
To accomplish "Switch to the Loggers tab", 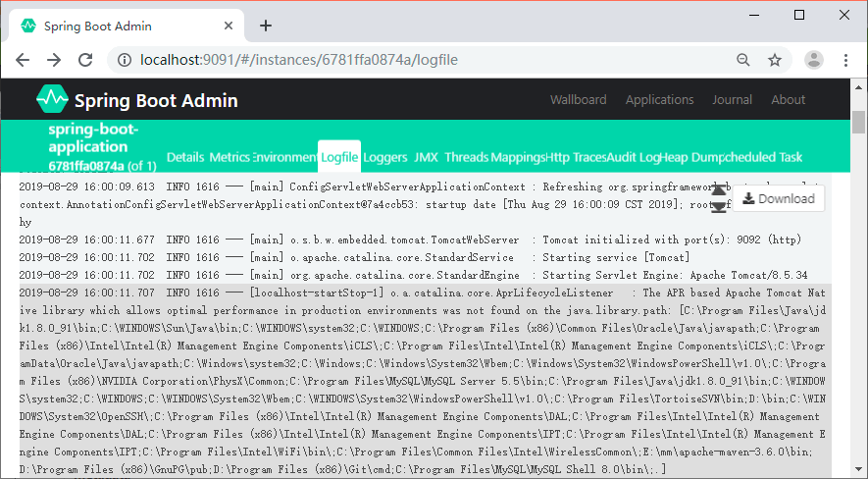I will (385, 157).
